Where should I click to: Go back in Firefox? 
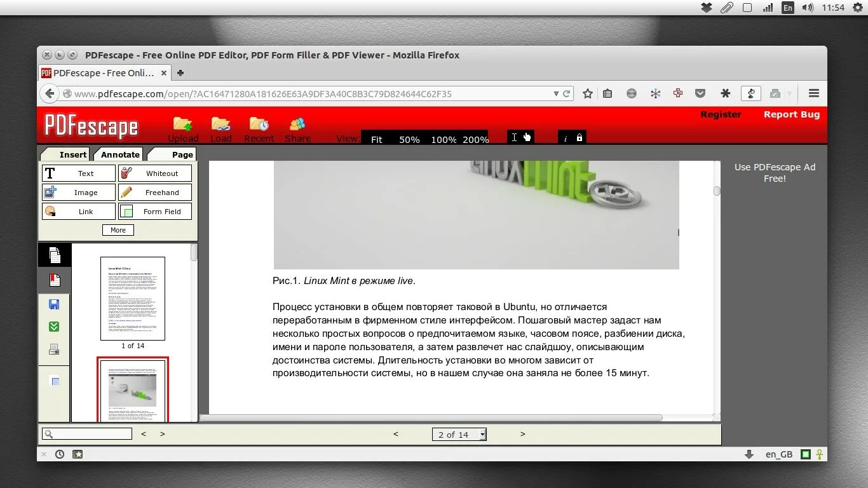click(50, 93)
